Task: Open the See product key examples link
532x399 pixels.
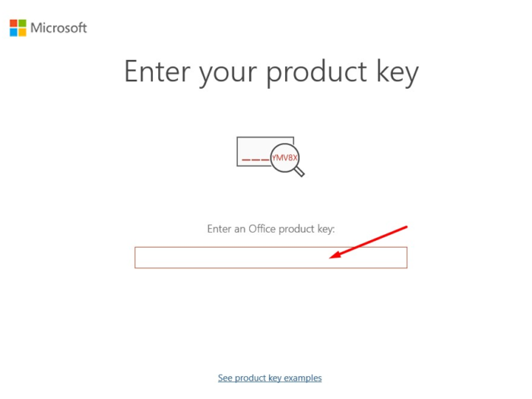Action: (x=270, y=378)
